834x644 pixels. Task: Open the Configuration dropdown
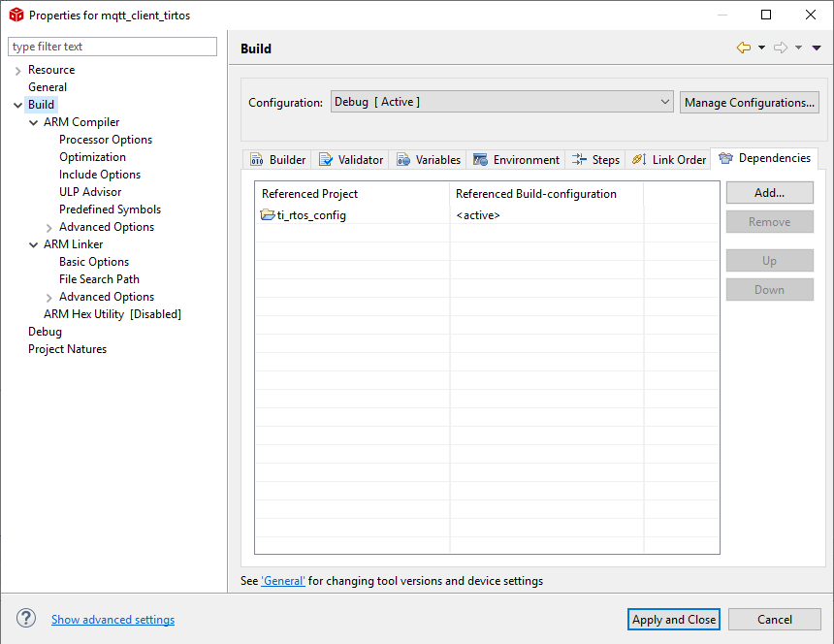[501, 102]
